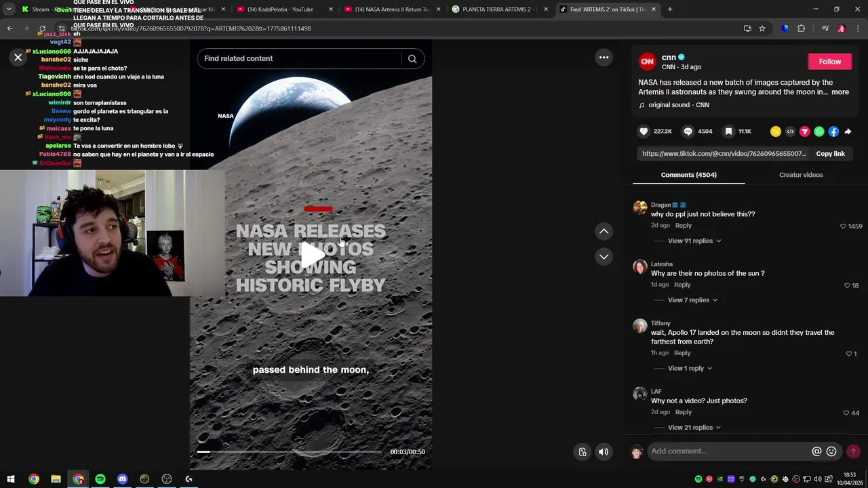Switch to the PLANETA TIERRA ARTEMIS 2 tab

498,9
